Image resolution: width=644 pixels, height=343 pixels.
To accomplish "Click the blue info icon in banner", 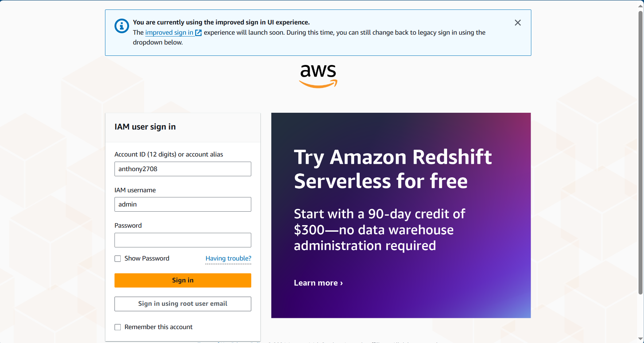I will (x=122, y=26).
